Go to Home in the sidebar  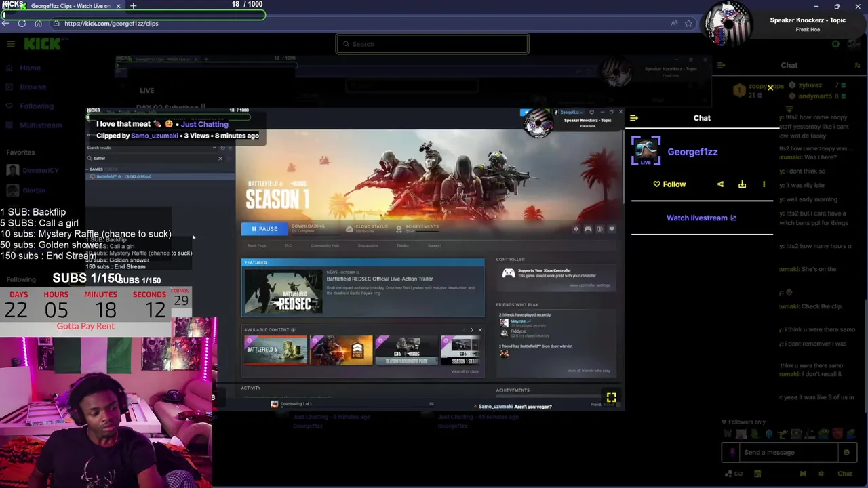pyautogui.click(x=30, y=68)
